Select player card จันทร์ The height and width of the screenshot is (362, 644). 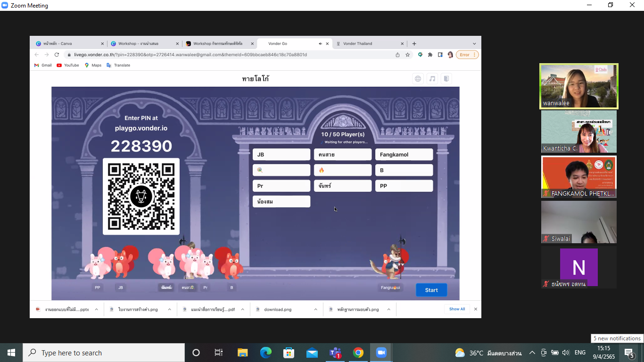pyautogui.click(x=343, y=186)
